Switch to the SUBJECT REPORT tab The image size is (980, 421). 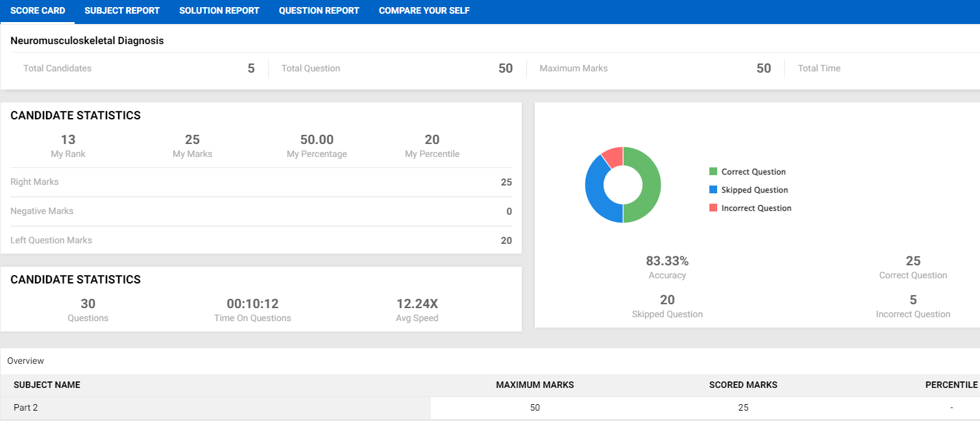[122, 11]
